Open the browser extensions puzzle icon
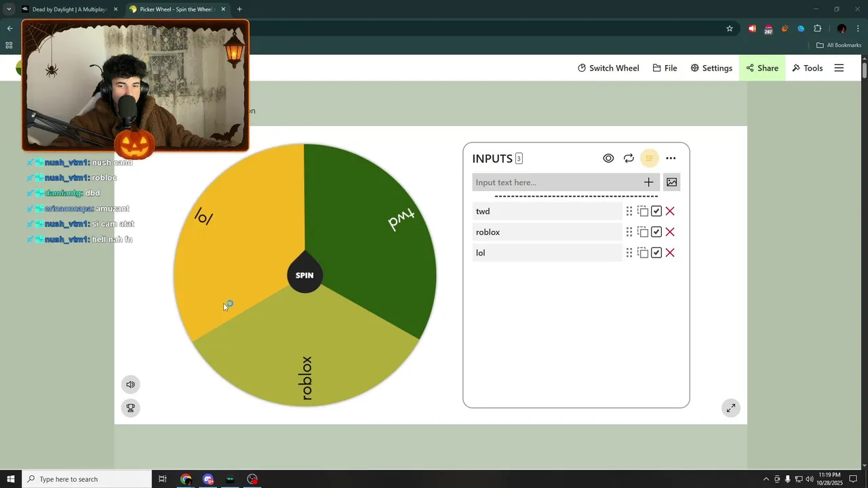868x488 pixels. coord(817,28)
